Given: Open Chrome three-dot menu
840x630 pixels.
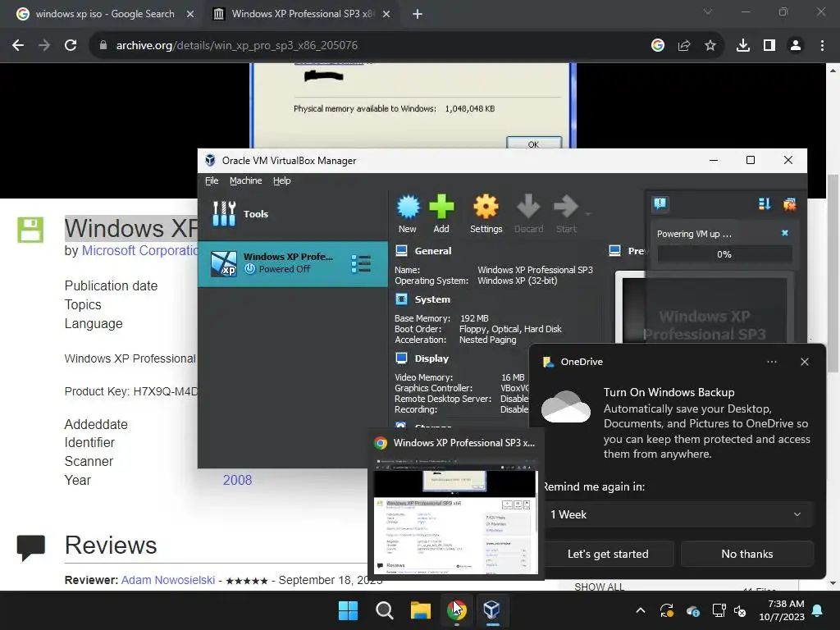Looking at the screenshot, I should click(x=822, y=46).
